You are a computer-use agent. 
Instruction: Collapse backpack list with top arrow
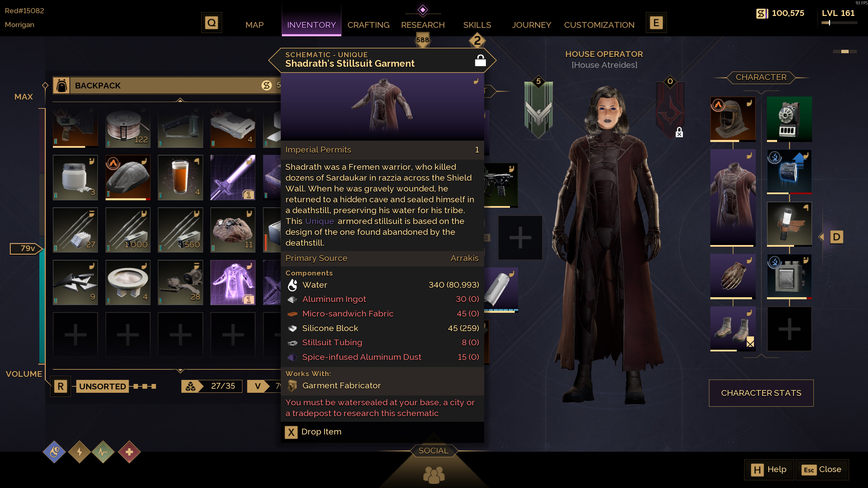click(180, 100)
